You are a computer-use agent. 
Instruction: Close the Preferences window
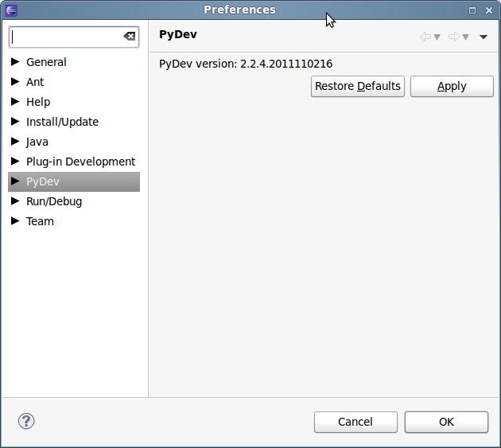[489, 10]
